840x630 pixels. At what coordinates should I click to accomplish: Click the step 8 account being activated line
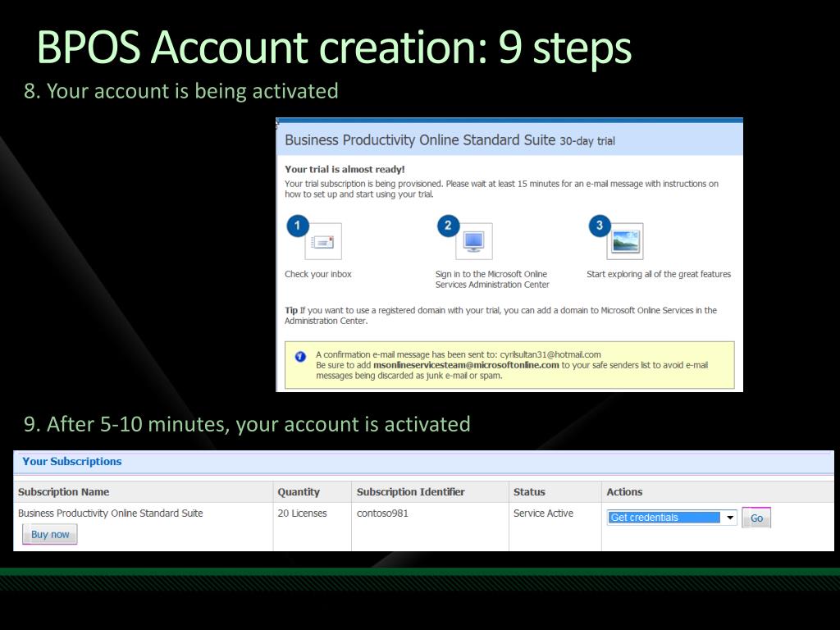coord(181,91)
